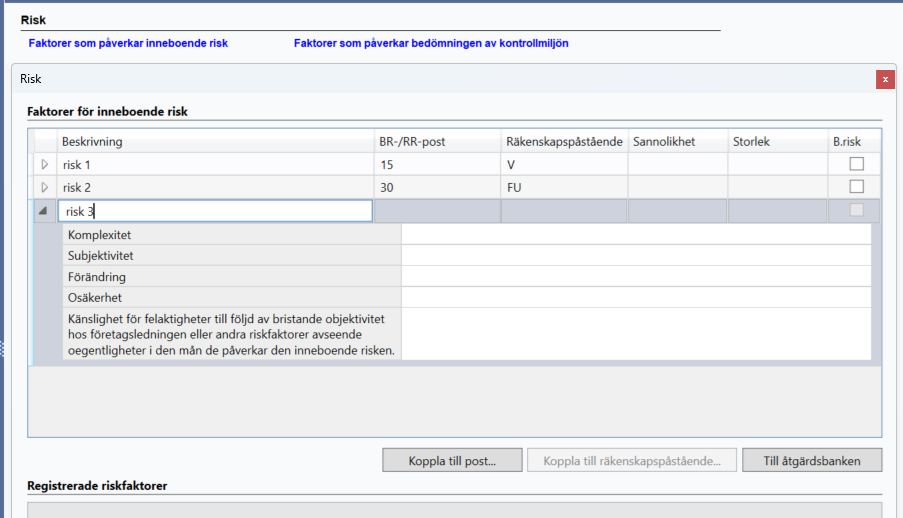
Task: Close the Risk panel with red X
Action: tap(885, 80)
